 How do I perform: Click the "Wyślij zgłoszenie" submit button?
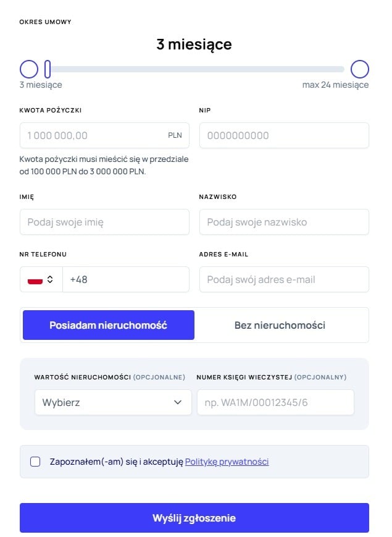pyautogui.click(x=194, y=517)
